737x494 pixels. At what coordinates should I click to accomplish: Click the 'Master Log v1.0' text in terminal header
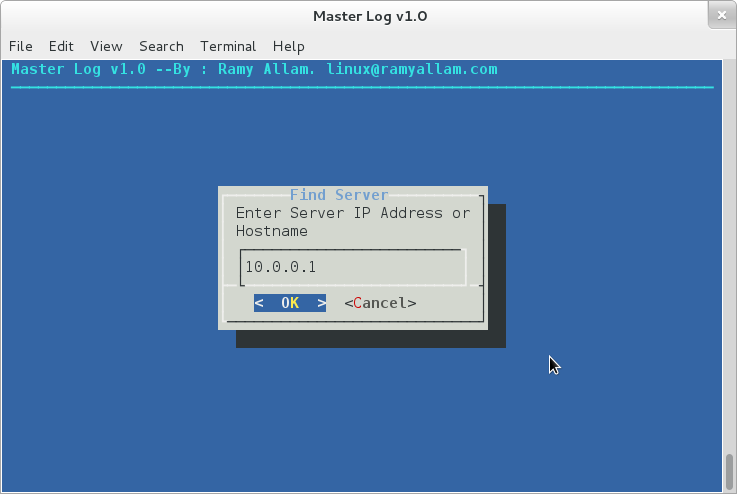[78, 69]
